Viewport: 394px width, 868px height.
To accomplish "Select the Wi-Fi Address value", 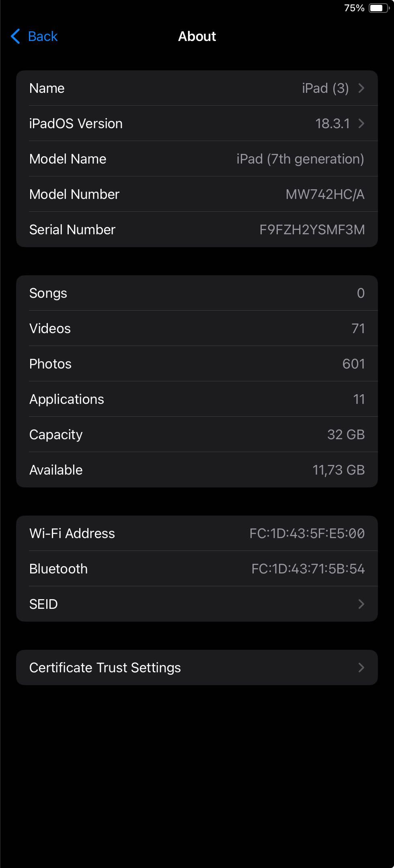I will (307, 533).
